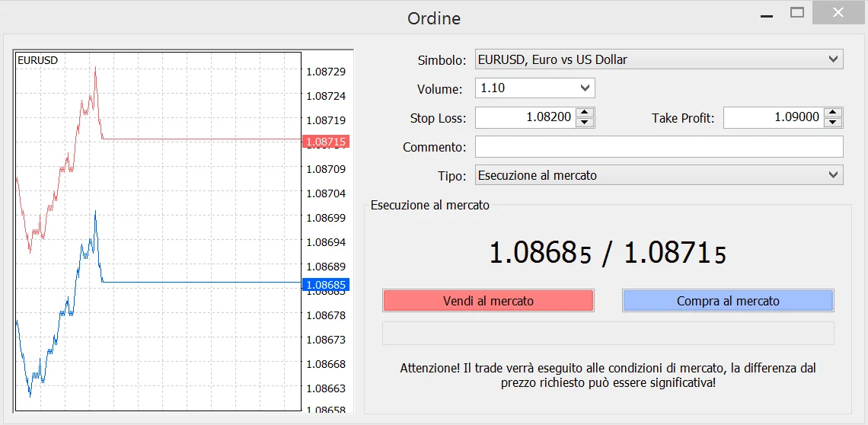868x425 pixels.
Task: Decrease the Stop Loss value using the down arrow
Action: (586, 123)
